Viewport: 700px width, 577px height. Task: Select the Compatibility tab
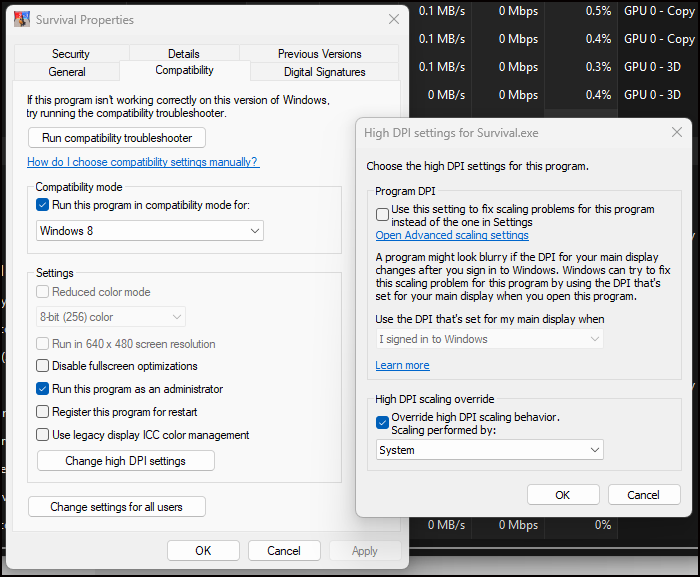point(184,70)
